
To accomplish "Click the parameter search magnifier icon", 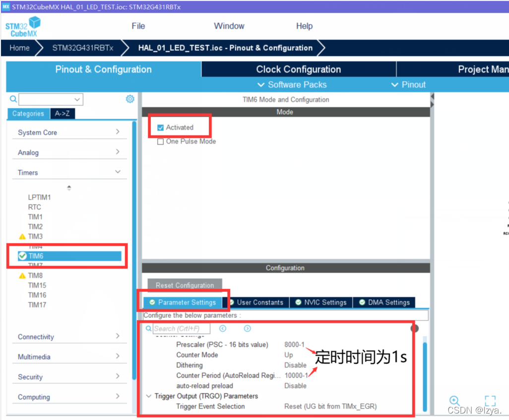I will tap(148, 328).
